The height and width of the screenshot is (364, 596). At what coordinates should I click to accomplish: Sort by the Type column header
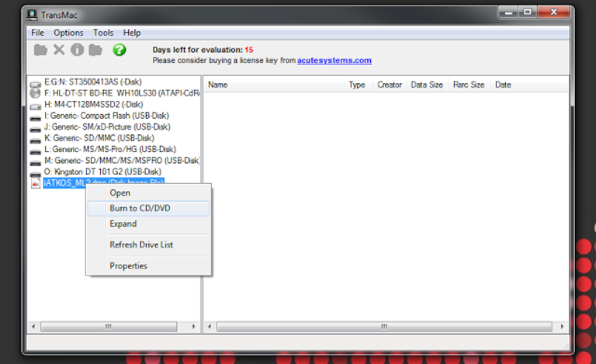pos(357,85)
